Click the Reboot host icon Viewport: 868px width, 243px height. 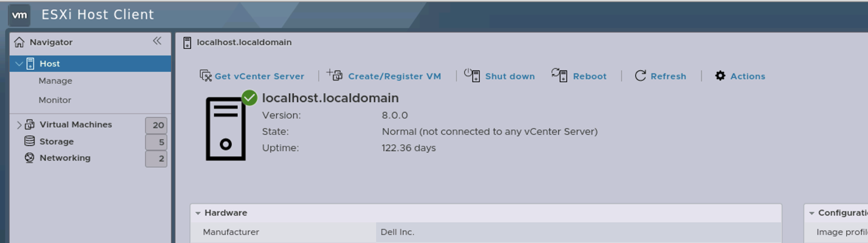tap(560, 75)
